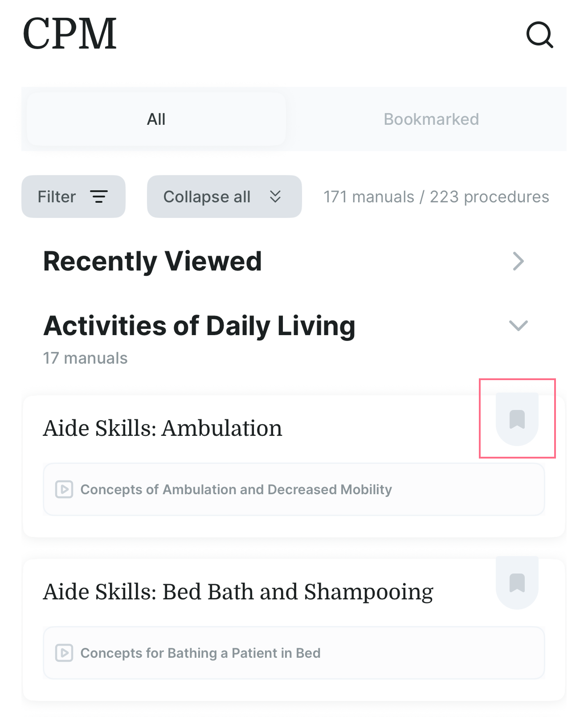Switch to the All tab
Image resolution: width=588 pixels, height=717 pixels.
coord(156,119)
